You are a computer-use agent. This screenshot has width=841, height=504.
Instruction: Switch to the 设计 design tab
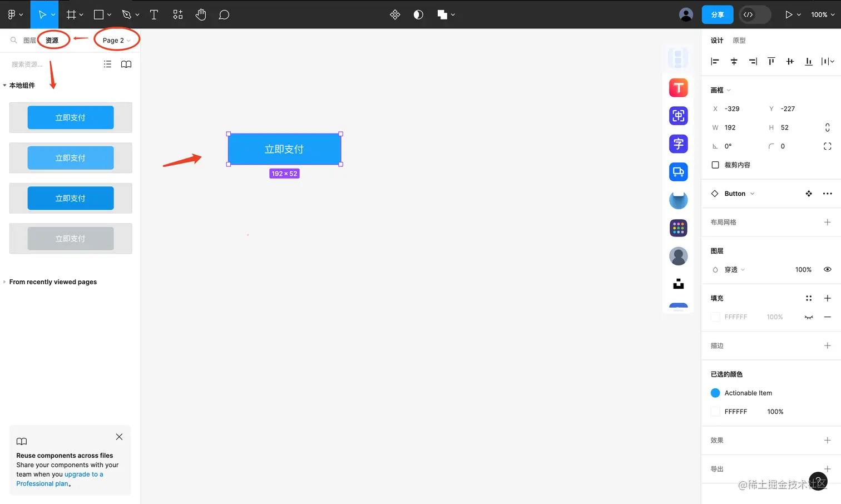point(717,40)
